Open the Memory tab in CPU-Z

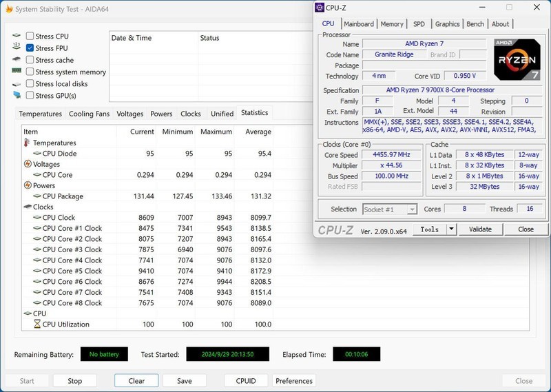tap(392, 24)
